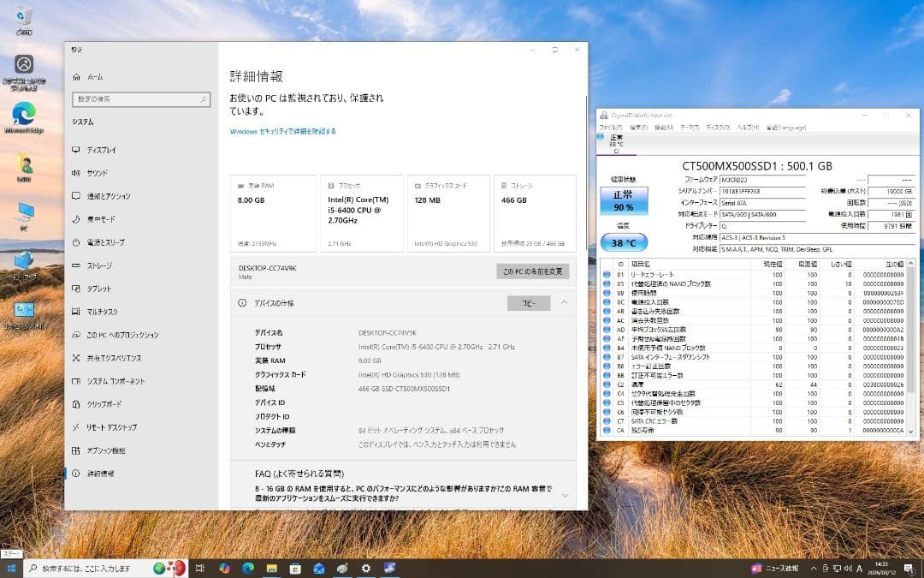Image resolution: width=924 pixels, height=578 pixels.
Task: Select ストレージ in the Settings sidebar
Action: pos(100,265)
